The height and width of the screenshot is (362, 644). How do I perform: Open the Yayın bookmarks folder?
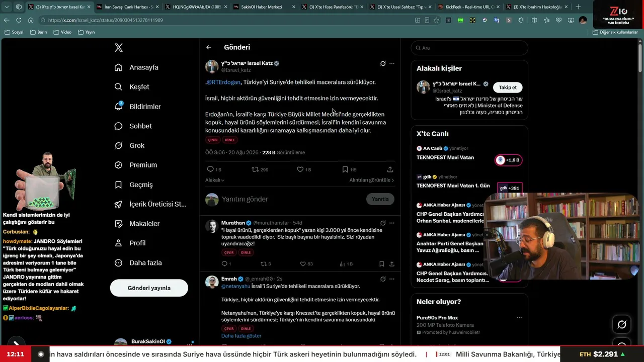pyautogui.click(x=87, y=32)
